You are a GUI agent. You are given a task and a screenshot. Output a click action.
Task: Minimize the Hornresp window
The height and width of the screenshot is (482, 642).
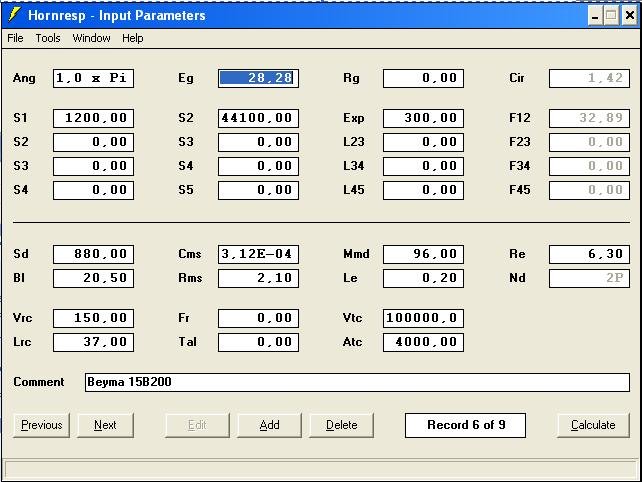[595, 16]
